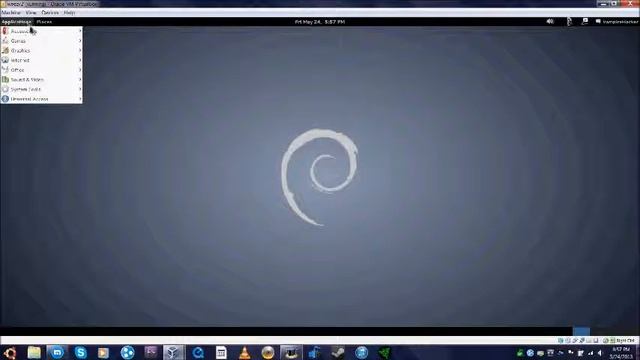Open the Maxthon browser on the taskbar
This screenshot has height=360, width=640.
click(x=57, y=352)
